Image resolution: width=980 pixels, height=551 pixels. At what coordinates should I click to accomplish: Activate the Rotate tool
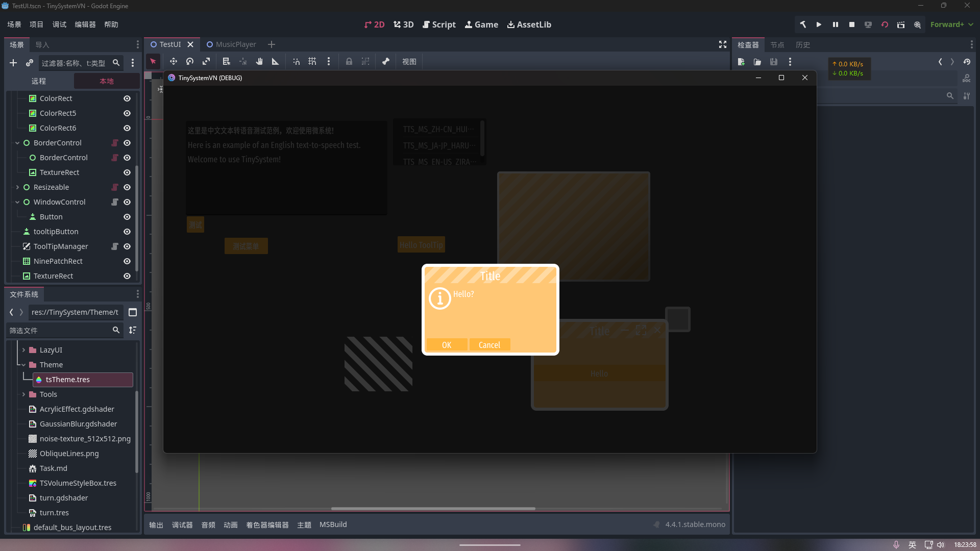point(189,61)
